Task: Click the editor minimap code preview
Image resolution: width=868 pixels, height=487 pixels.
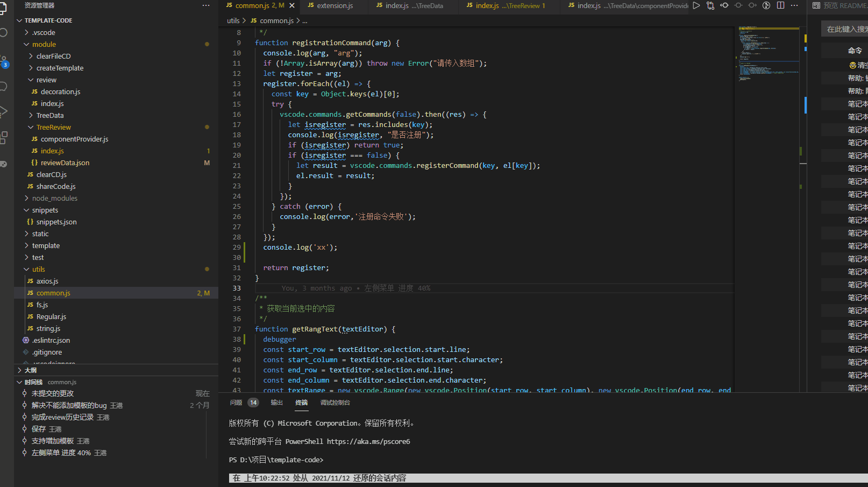Action: click(x=769, y=53)
